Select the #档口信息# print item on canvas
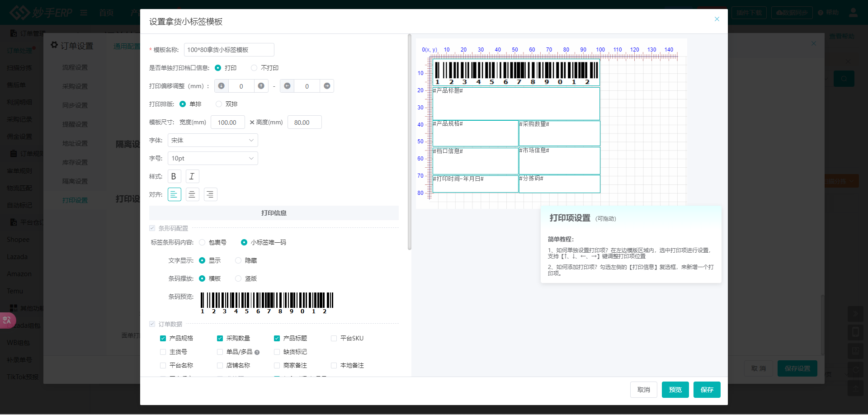 coord(475,161)
